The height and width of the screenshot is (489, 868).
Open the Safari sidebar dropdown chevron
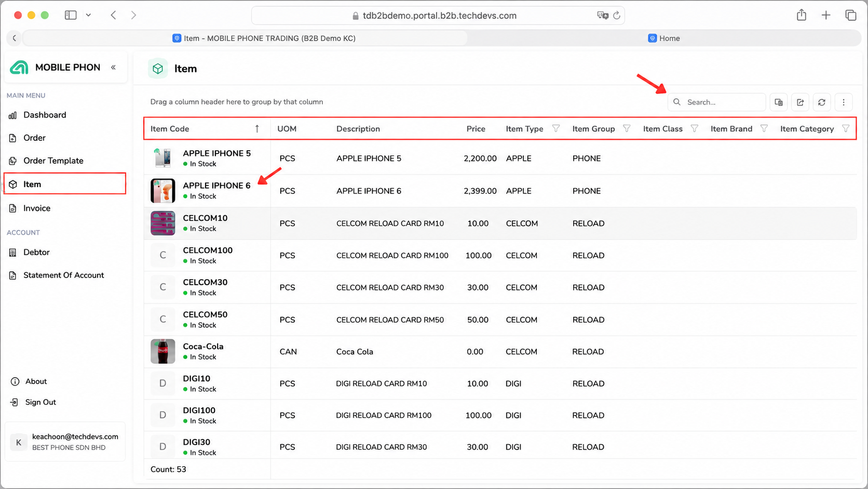89,15
